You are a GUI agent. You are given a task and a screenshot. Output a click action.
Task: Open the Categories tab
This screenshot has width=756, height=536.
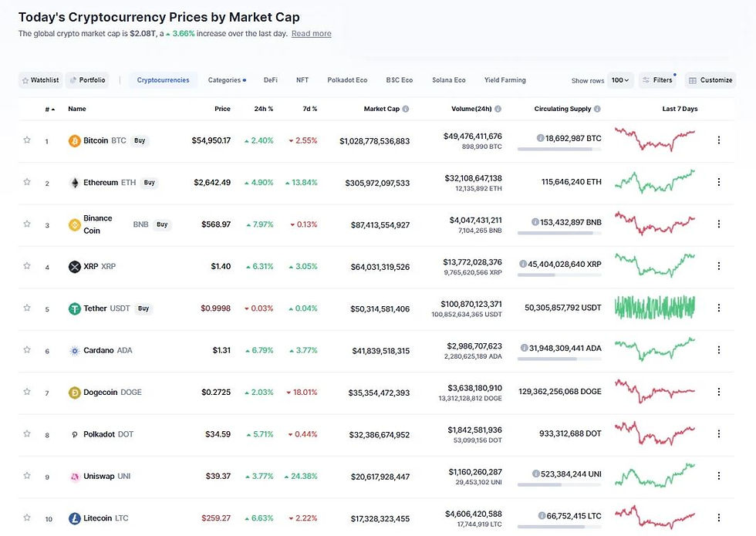click(227, 80)
